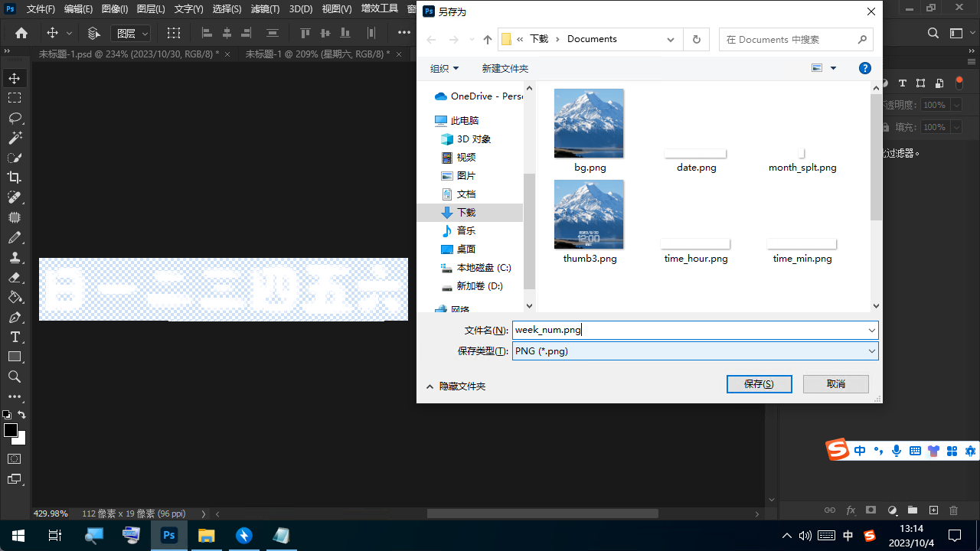980x551 pixels.
Task: Select the Eraser tool
Action: pos(15,277)
